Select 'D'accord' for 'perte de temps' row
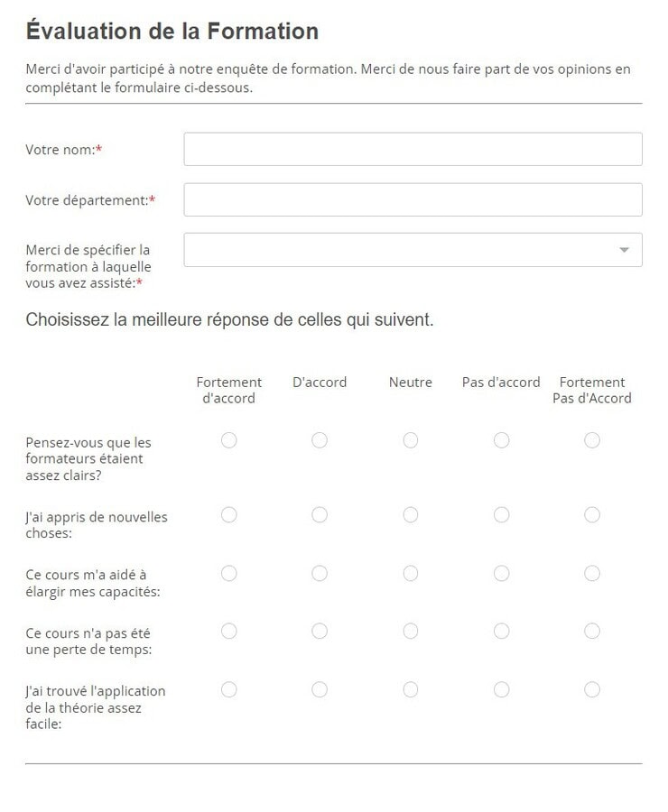This screenshot has height=812, width=668. coord(320,632)
